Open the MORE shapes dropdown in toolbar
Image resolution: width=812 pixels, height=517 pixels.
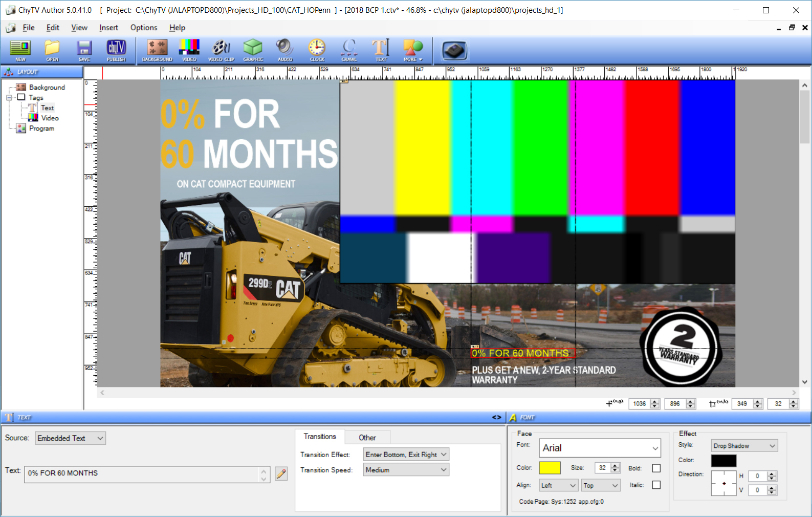click(x=413, y=50)
